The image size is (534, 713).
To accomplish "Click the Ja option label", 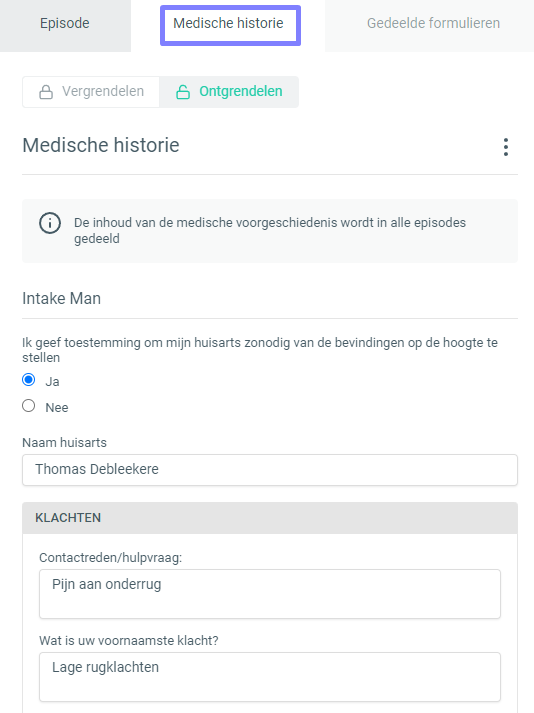I will pyautogui.click(x=52, y=382).
